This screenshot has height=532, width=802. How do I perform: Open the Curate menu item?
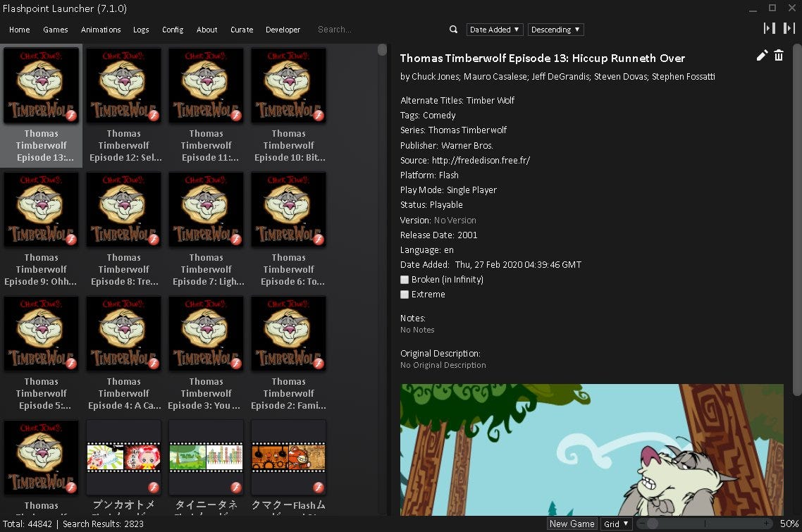tap(242, 30)
